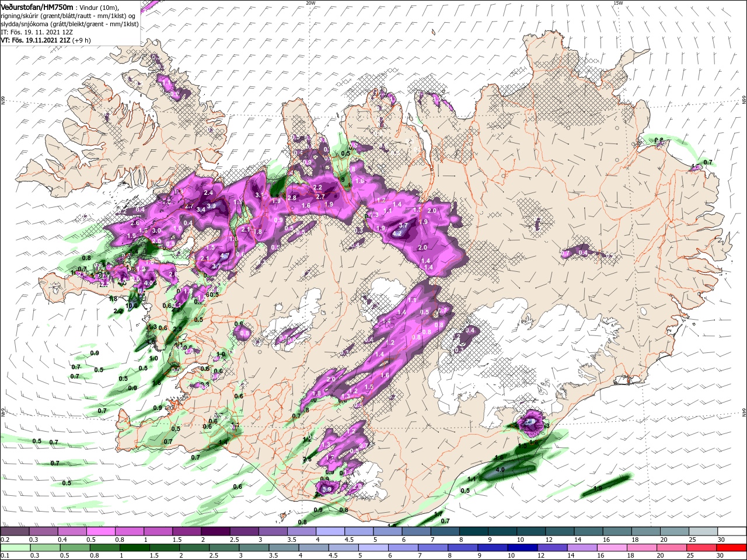Select the bright pink 0.5 swatch in the upper legend

click(x=100, y=531)
